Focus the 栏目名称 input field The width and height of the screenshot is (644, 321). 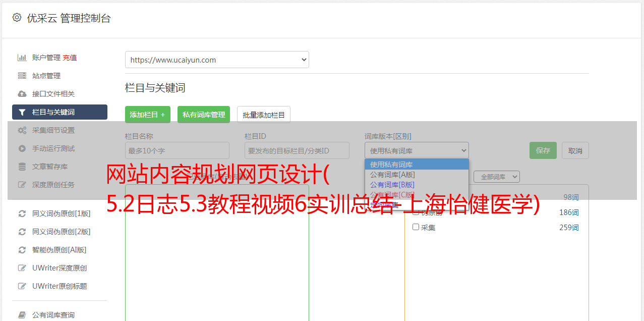click(x=177, y=150)
